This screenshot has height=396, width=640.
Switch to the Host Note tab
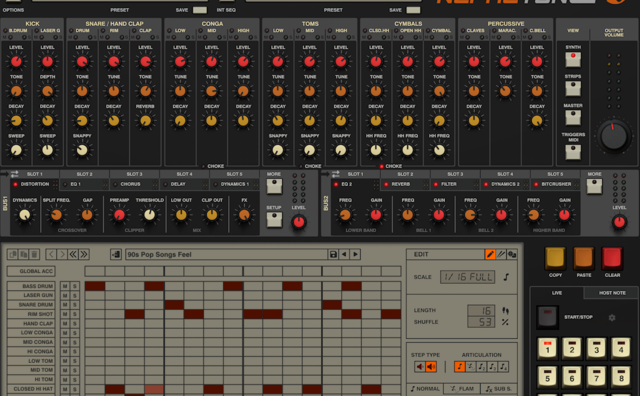point(611,293)
